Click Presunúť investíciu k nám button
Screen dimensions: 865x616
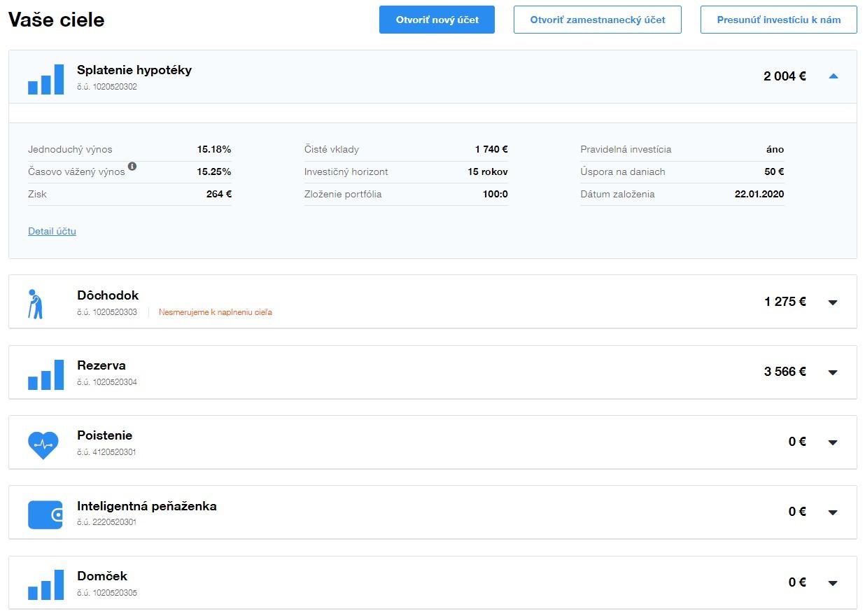(x=778, y=20)
